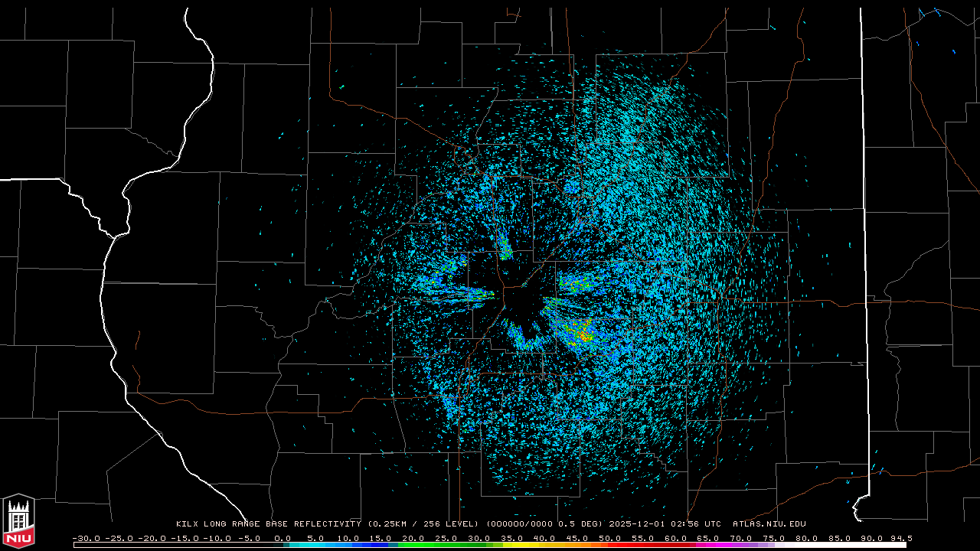Viewport: 980px width, 551px height.
Task: Click the cyan color band near 5.0 dBZ
Action: point(314,545)
